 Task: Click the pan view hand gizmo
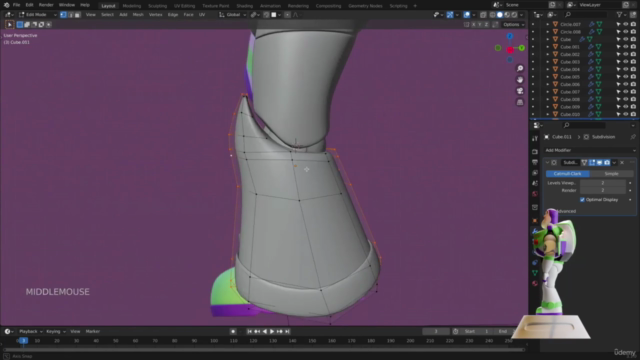(520, 80)
